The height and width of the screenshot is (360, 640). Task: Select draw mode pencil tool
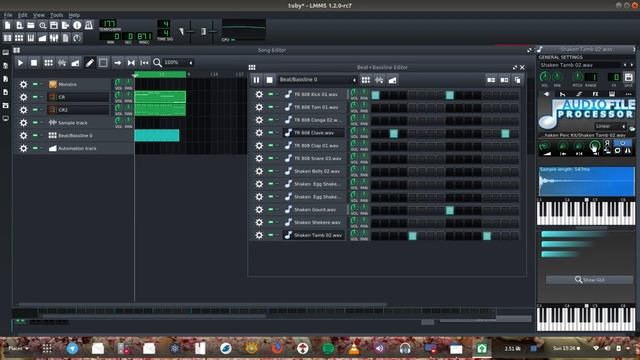point(89,63)
